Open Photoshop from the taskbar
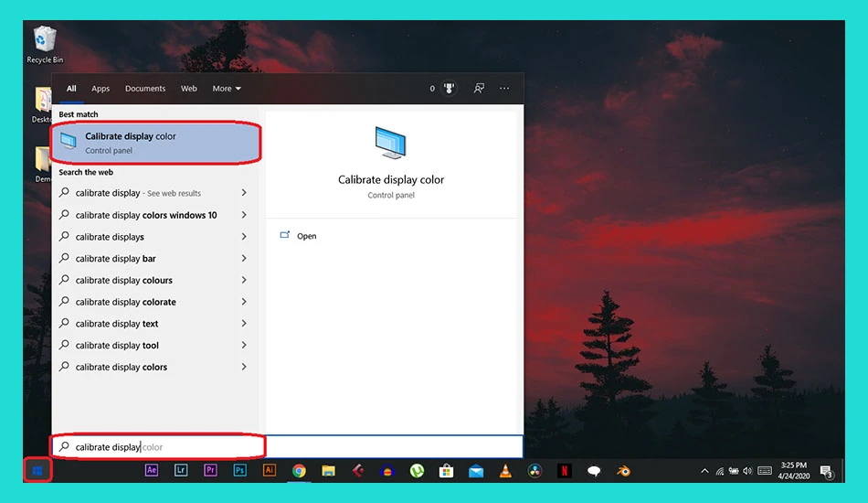 239,470
